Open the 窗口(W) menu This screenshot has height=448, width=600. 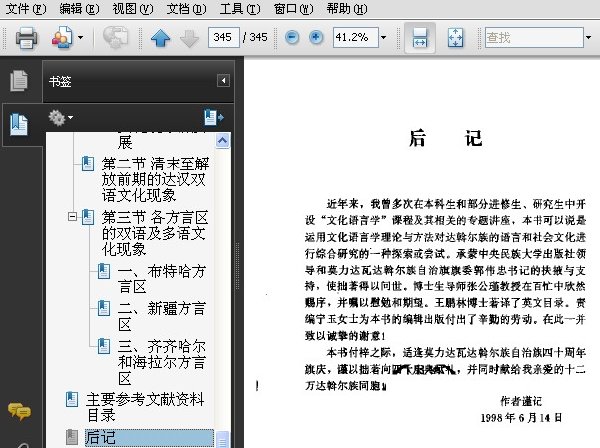pyautogui.click(x=293, y=8)
